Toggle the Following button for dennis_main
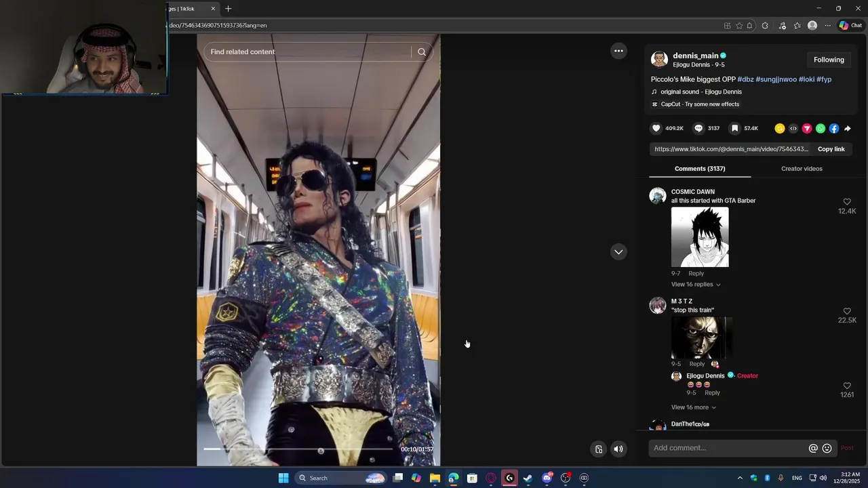 pos(829,60)
